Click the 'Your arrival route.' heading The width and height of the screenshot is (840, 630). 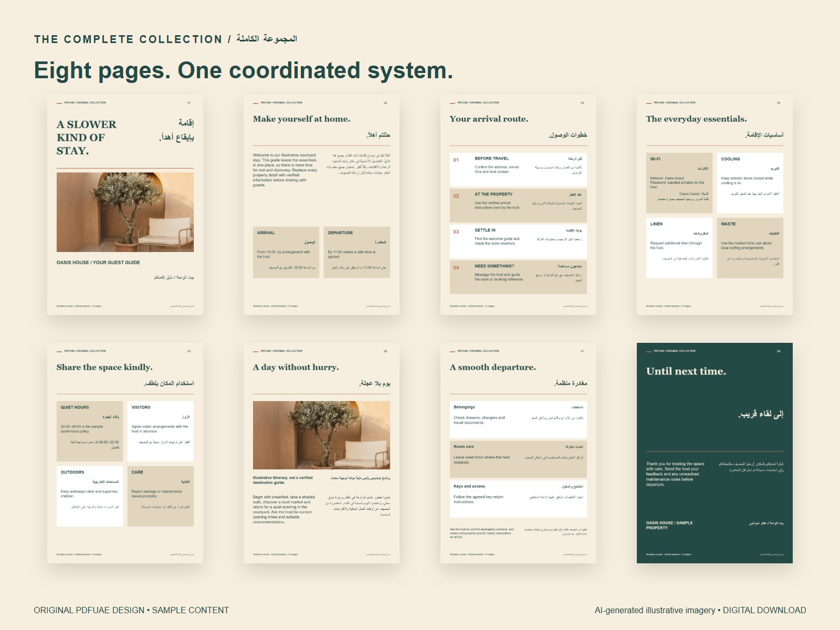[489, 119]
